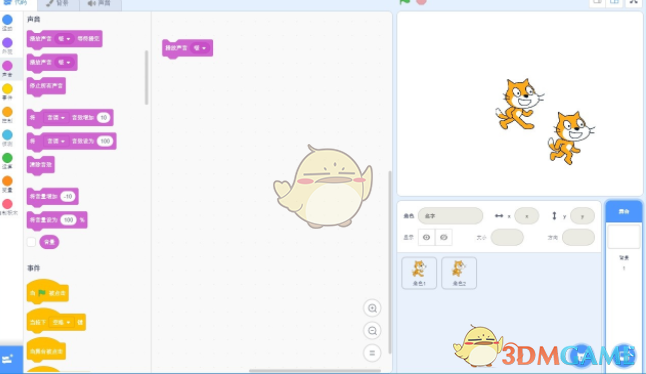The height and width of the screenshot is (374, 646).
Task: Click the value 10 in 音效增加 block
Action: pos(103,118)
